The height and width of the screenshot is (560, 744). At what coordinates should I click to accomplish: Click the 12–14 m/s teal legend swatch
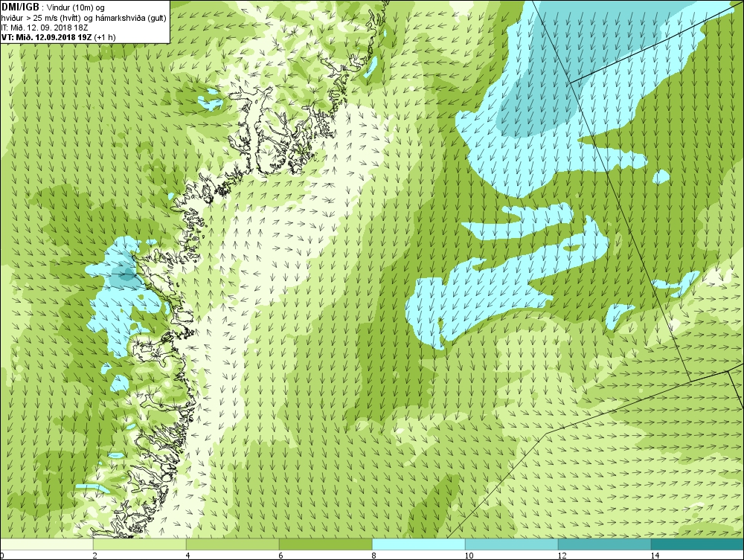click(604, 544)
